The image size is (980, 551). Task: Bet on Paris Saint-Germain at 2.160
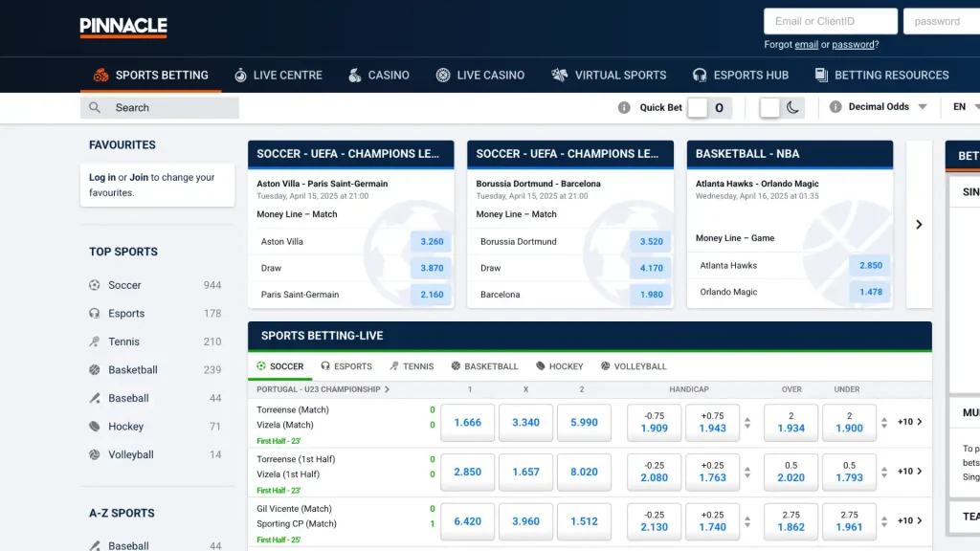coord(432,295)
